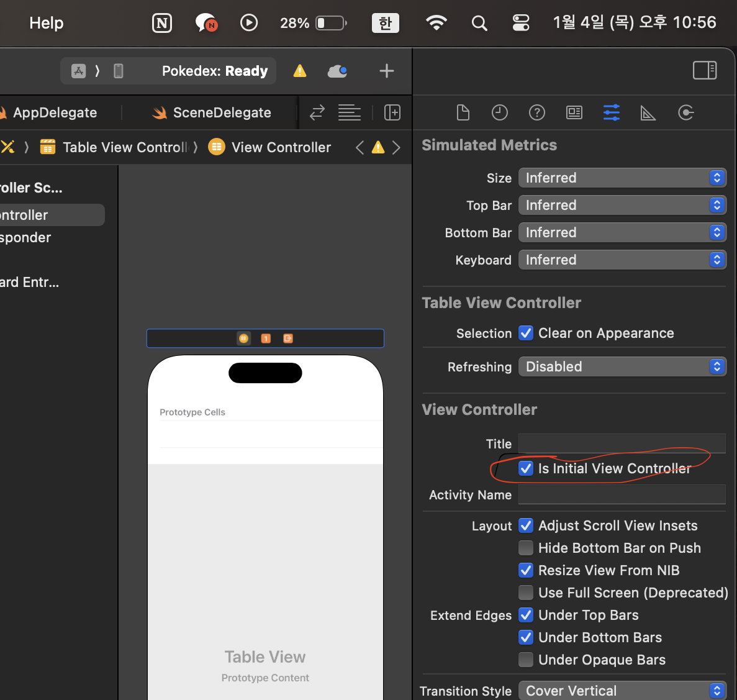Open Spotlight search in menu bar
Screen dimensions: 737x700
pos(479,22)
